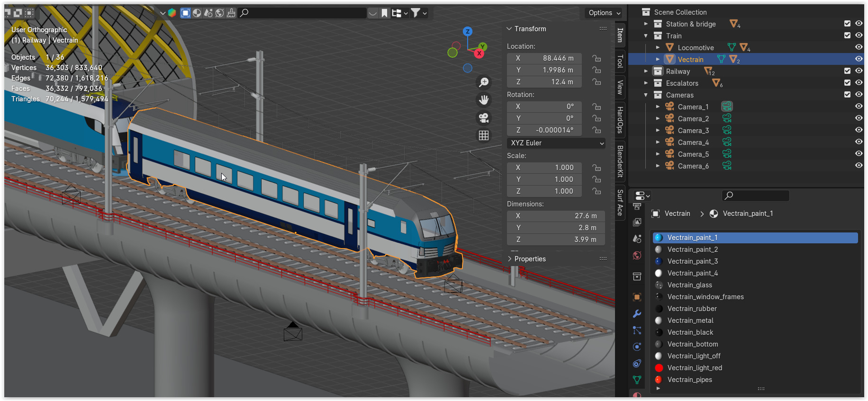Open the Collection properties tab icon
Viewport: 868px width, 401px height.
pos(637,276)
